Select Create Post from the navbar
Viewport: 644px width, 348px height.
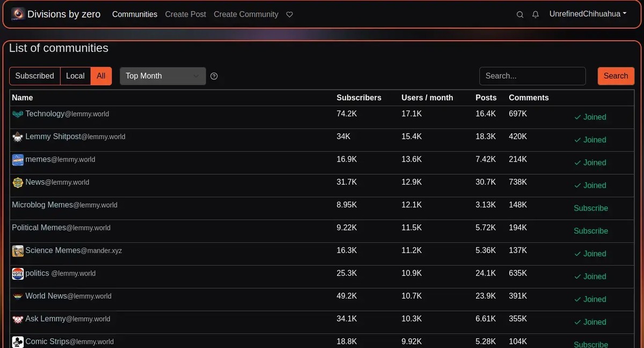[186, 15]
